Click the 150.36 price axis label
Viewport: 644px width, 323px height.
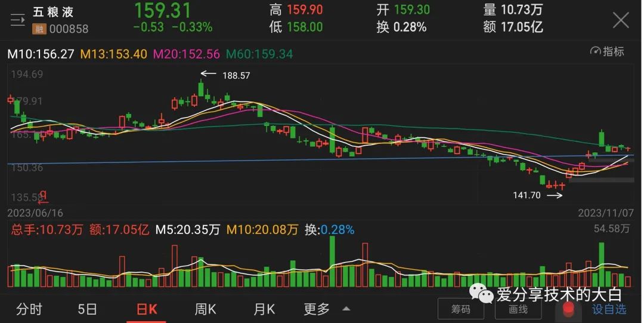pyautogui.click(x=27, y=167)
